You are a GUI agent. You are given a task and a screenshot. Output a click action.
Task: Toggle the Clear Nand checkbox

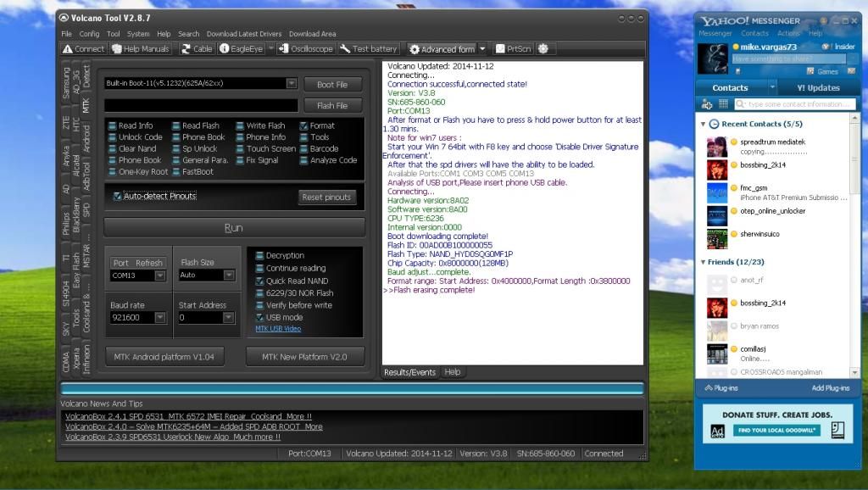pyautogui.click(x=113, y=149)
